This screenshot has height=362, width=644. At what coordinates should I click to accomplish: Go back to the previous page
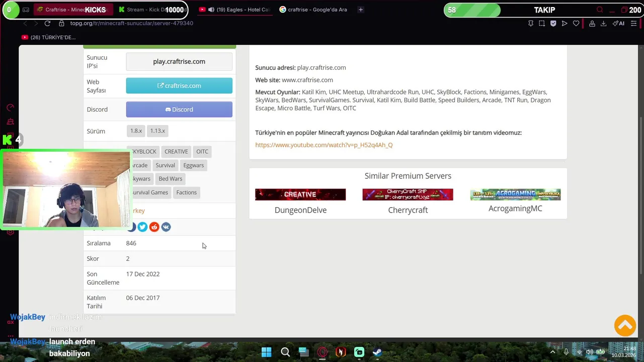[x=25, y=23]
